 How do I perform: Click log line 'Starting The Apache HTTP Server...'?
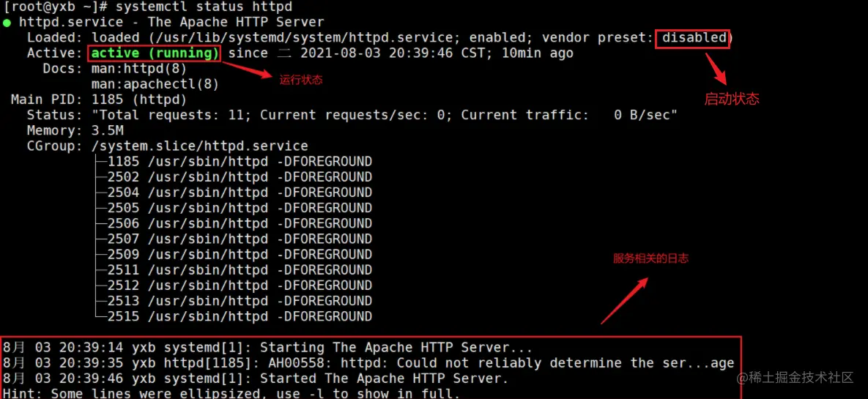click(x=267, y=348)
